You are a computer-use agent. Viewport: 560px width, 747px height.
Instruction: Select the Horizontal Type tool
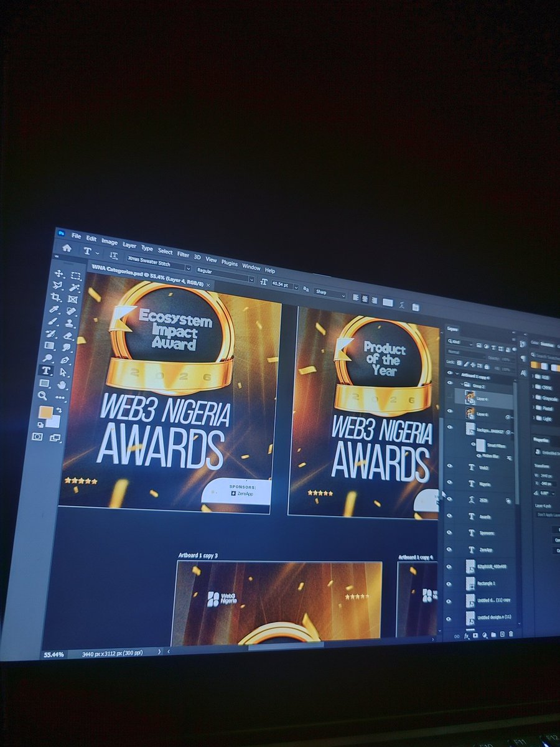pyautogui.click(x=45, y=370)
